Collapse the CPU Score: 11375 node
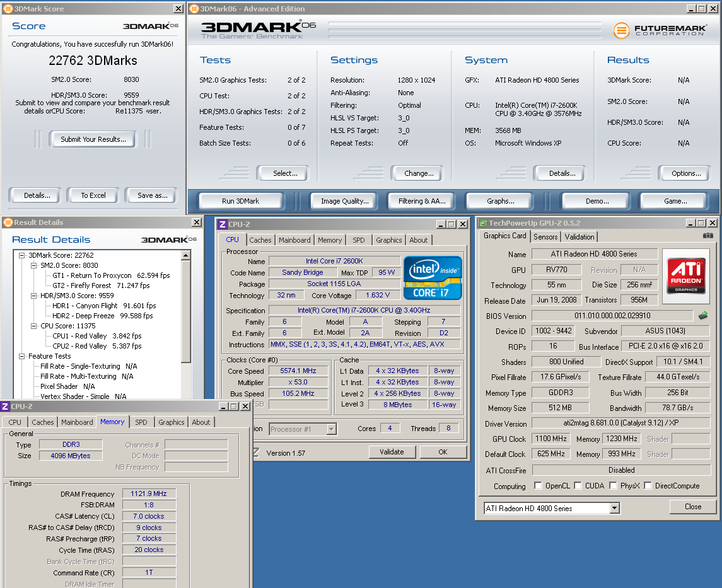Screen dimensions: 722x588 [33, 326]
